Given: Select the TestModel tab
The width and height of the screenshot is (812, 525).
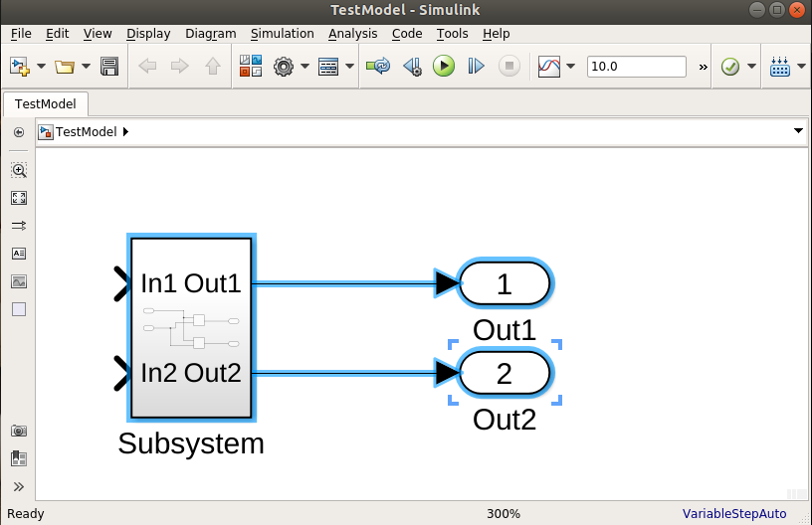Looking at the screenshot, I should 46,104.
